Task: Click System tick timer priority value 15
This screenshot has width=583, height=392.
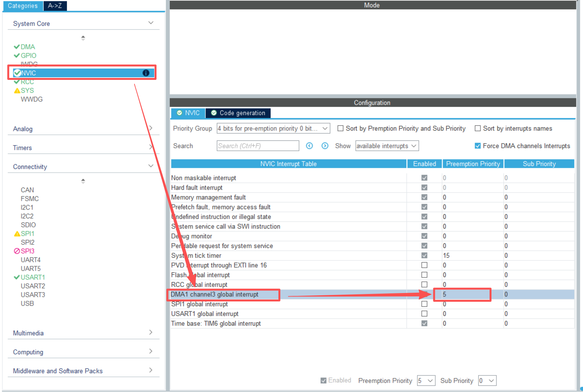Action: click(446, 256)
